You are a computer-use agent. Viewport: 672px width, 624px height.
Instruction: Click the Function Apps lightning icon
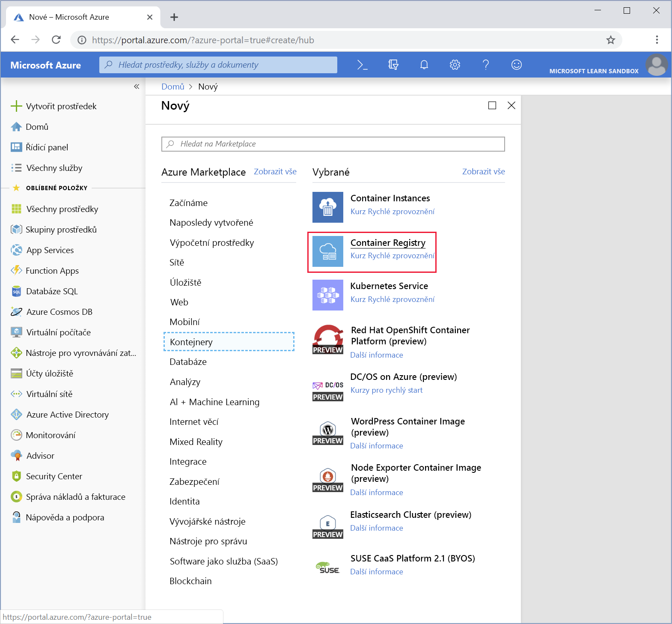pyautogui.click(x=16, y=270)
